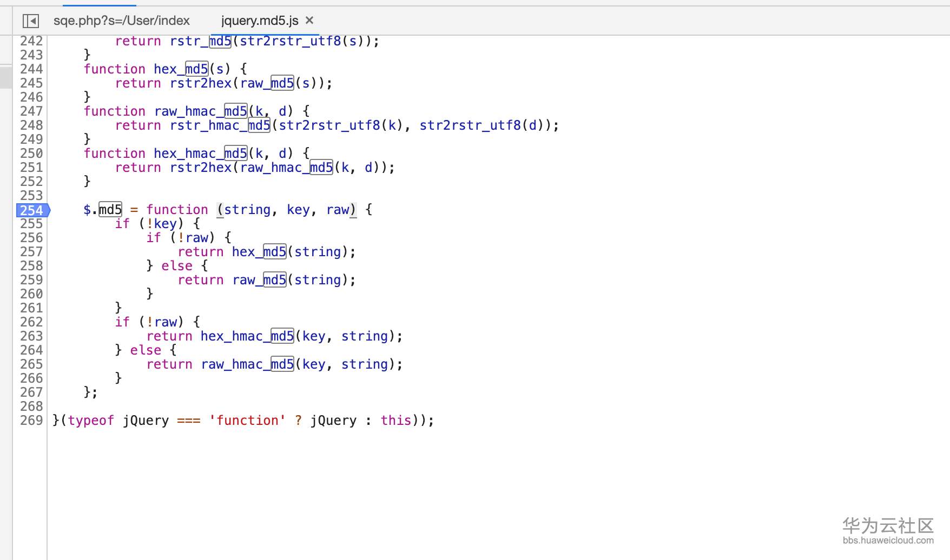The width and height of the screenshot is (950, 560).
Task: Click the 'function' string literal on line 269
Action: pos(247,421)
